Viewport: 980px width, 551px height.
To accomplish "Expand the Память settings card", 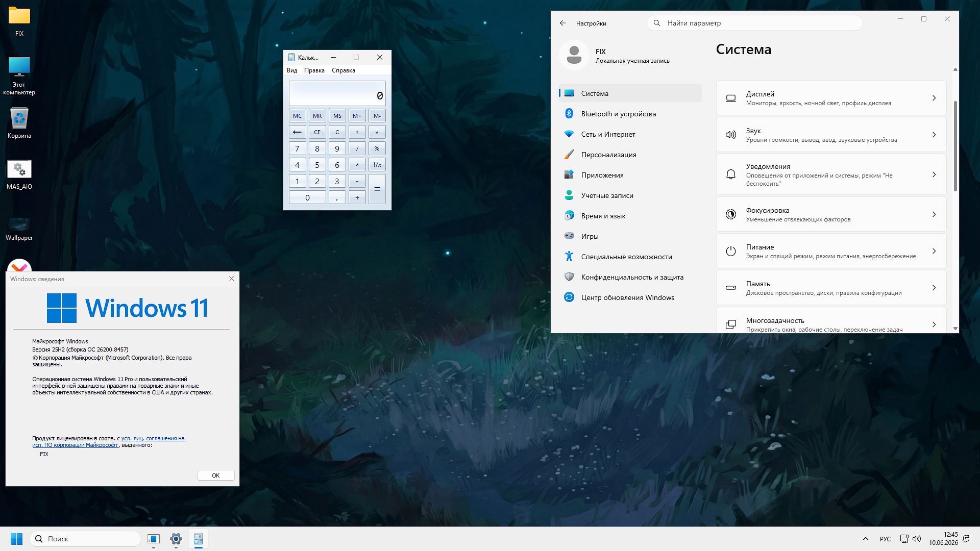I will click(x=831, y=288).
